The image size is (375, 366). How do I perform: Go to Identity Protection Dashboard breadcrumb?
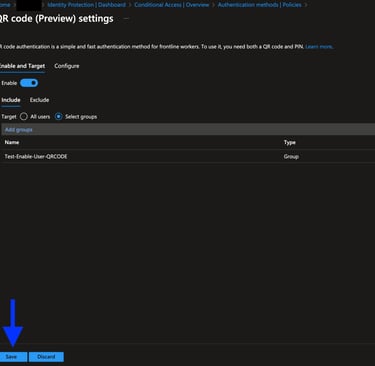87,5
